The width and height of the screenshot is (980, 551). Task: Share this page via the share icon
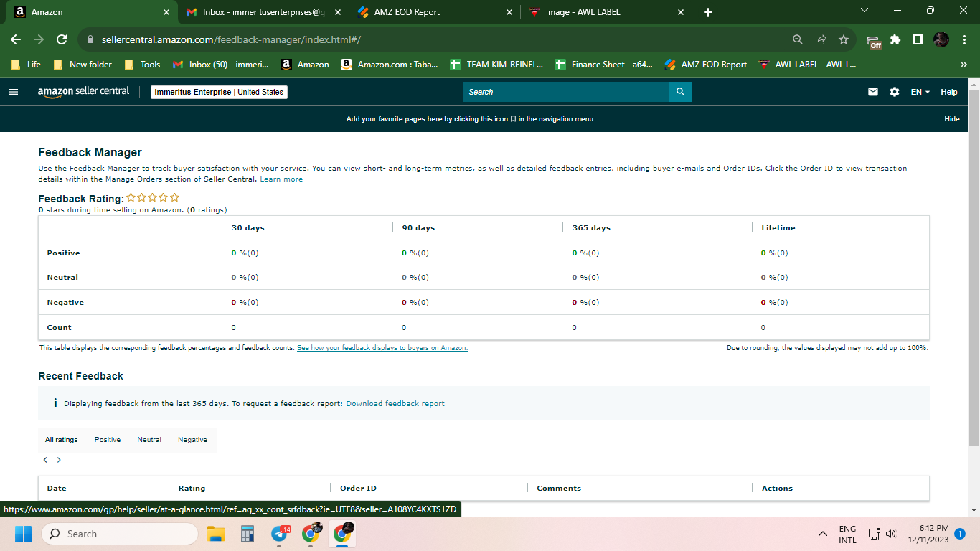pos(821,39)
